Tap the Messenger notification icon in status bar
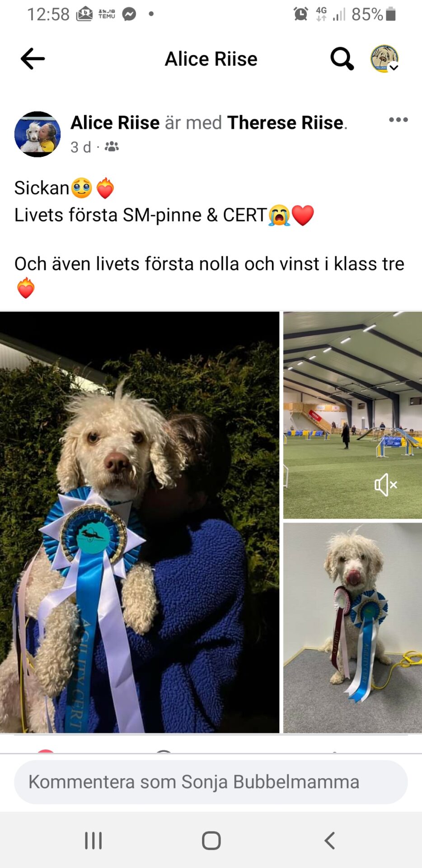 pyautogui.click(x=129, y=14)
